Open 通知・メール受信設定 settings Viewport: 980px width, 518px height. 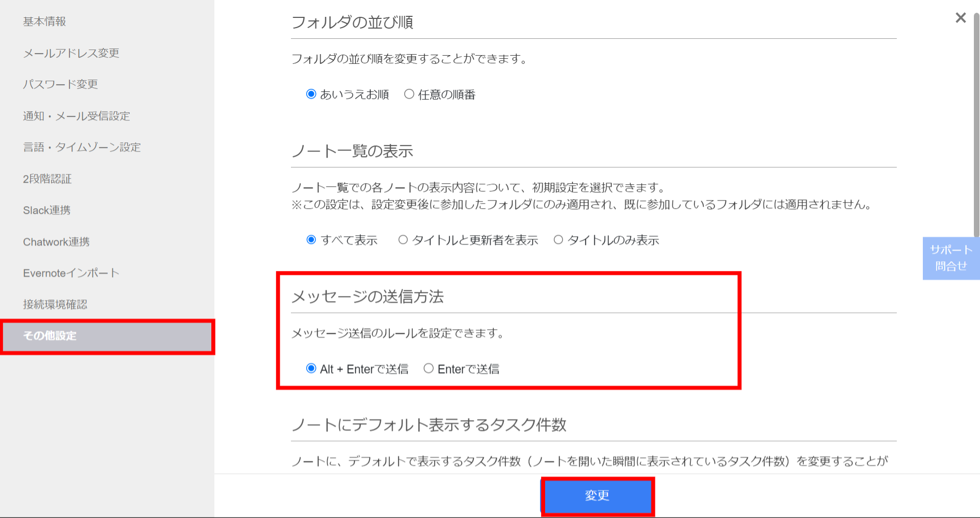pos(77,116)
